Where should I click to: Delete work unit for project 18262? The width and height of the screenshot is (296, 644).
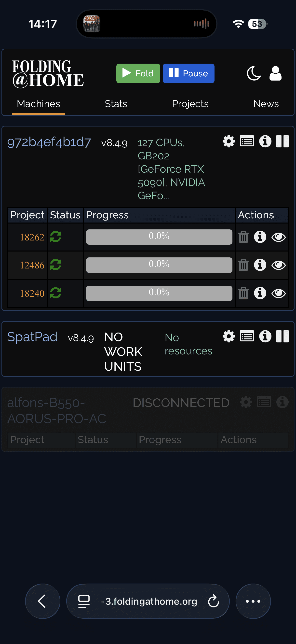coord(243,237)
